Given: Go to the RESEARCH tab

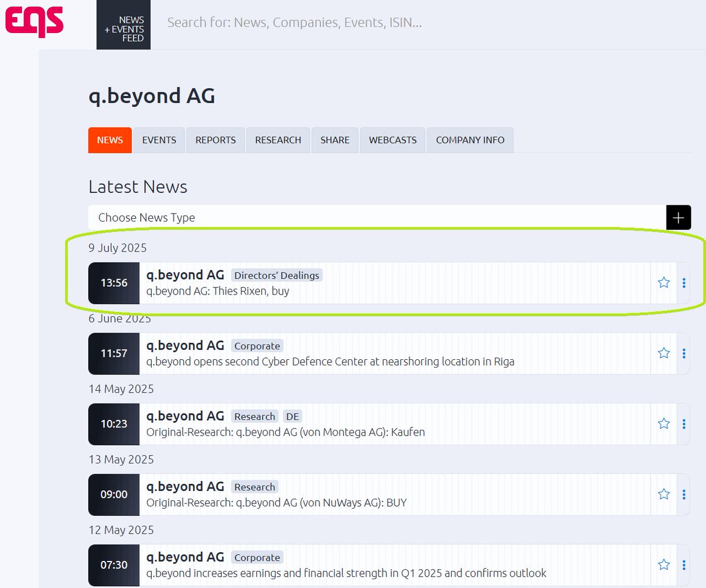Looking at the screenshot, I should pyautogui.click(x=278, y=140).
